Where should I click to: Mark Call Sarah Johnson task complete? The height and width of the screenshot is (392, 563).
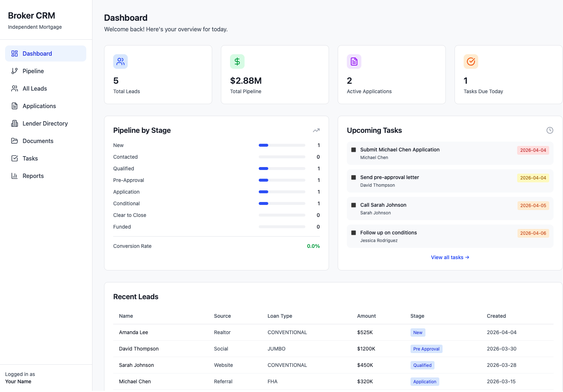(353, 205)
